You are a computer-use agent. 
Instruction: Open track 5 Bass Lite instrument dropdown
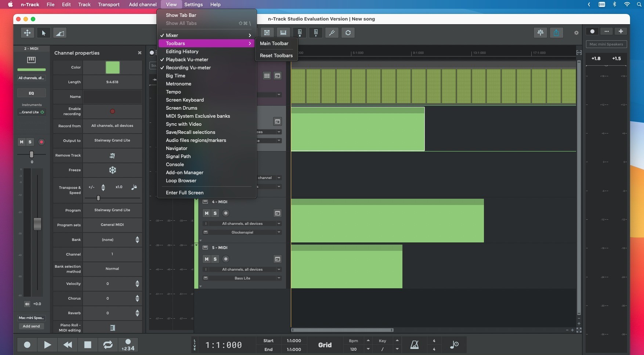pyautogui.click(x=242, y=278)
